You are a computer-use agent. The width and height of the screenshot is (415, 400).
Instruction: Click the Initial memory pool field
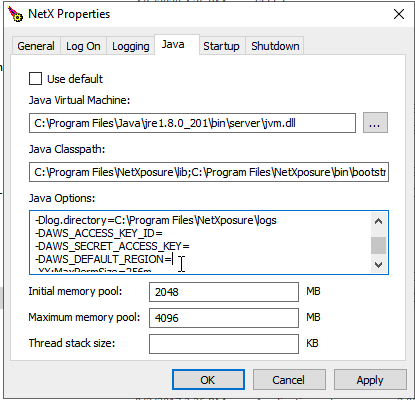click(224, 292)
